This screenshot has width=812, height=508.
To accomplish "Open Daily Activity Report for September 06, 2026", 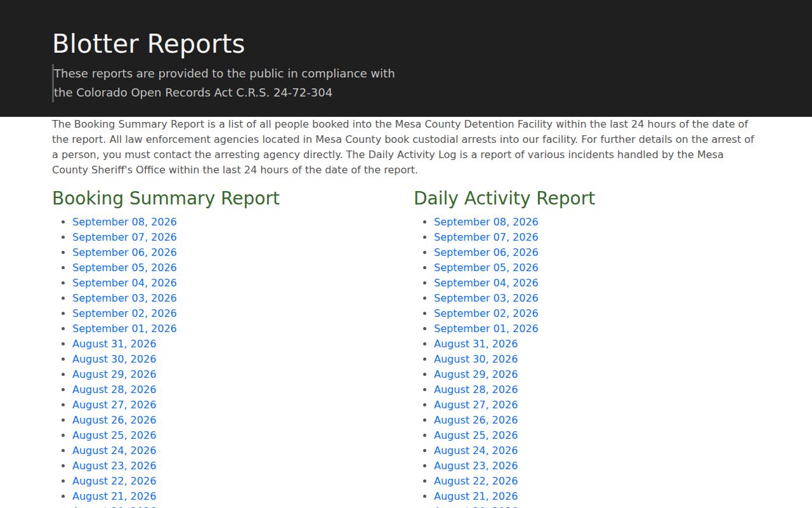I will point(486,252).
